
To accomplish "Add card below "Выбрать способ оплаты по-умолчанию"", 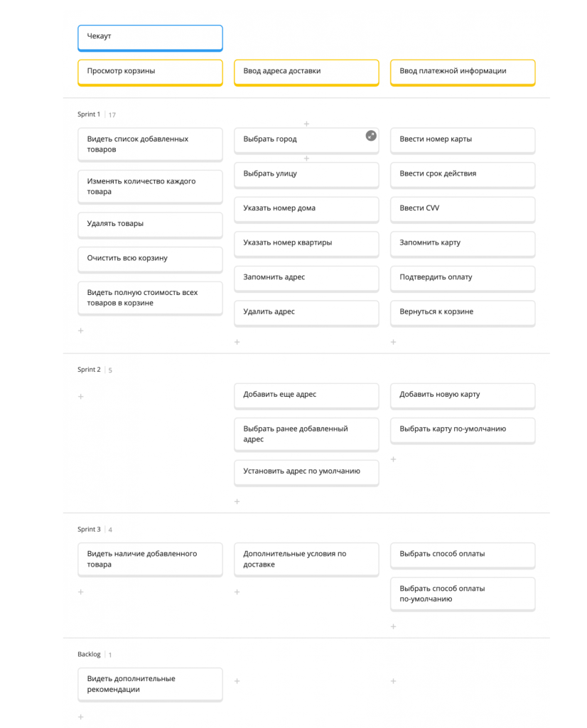I will point(394,626).
